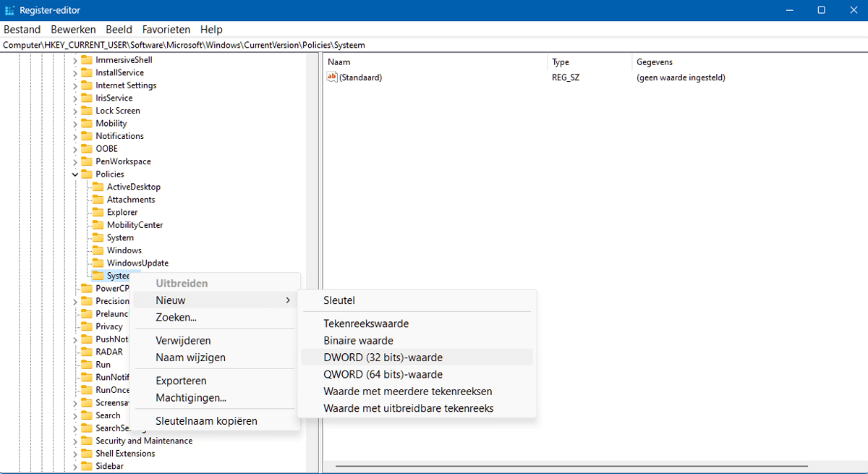Click the Sidebar folder icon
The image size is (868, 474).
87,466
